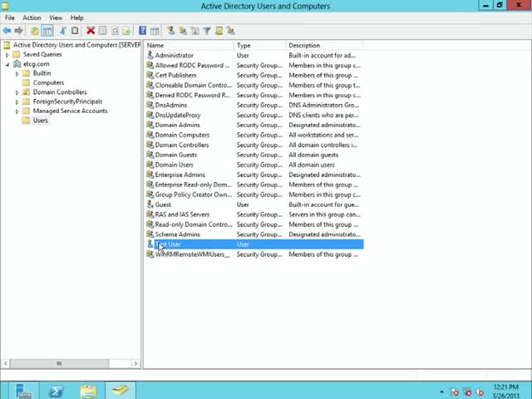Click the blue Help question-mark icon
Image resolution: width=532 pixels, height=399 pixels.
[x=143, y=31]
